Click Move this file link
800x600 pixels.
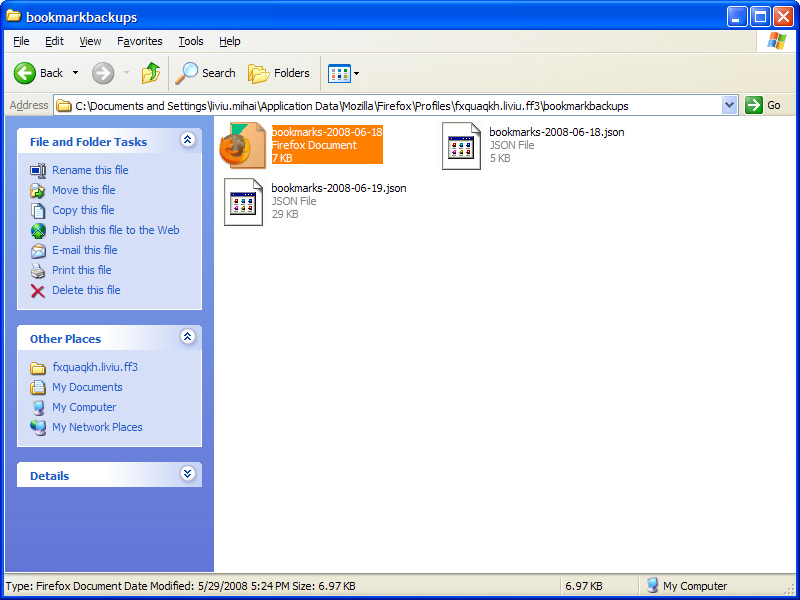[84, 190]
